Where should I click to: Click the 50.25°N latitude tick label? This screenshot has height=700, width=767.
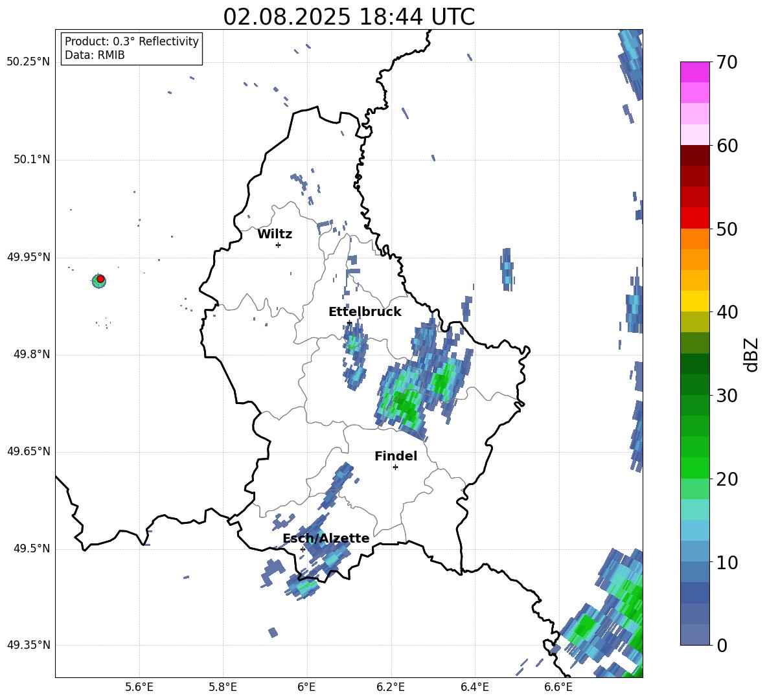[29, 62]
